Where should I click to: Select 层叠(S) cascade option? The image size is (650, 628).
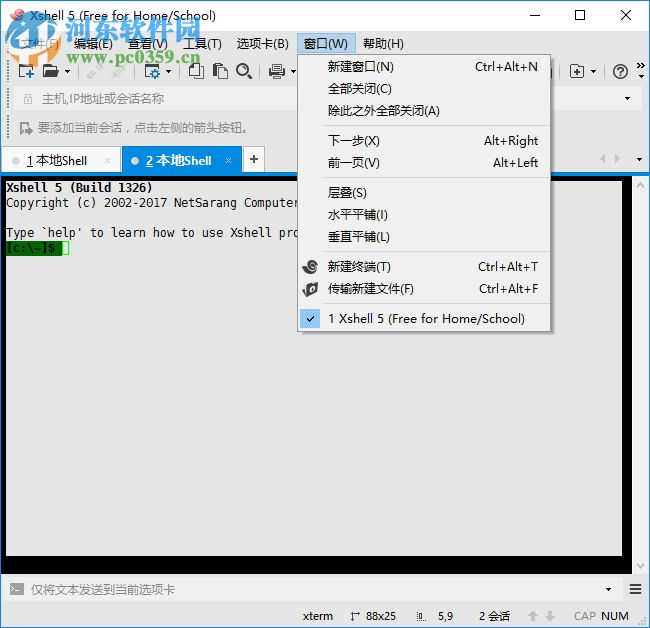click(424, 193)
